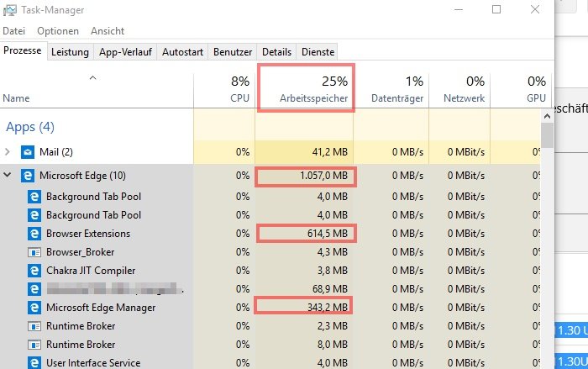This screenshot has width=588, height=369.
Task: Expand the Mail (2) process group
Action: pyautogui.click(x=7, y=151)
